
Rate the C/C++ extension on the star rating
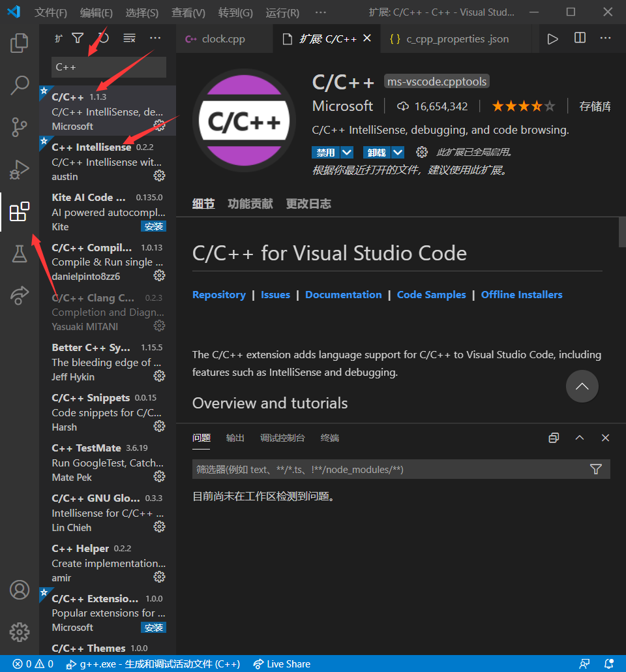(x=523, y=106)
